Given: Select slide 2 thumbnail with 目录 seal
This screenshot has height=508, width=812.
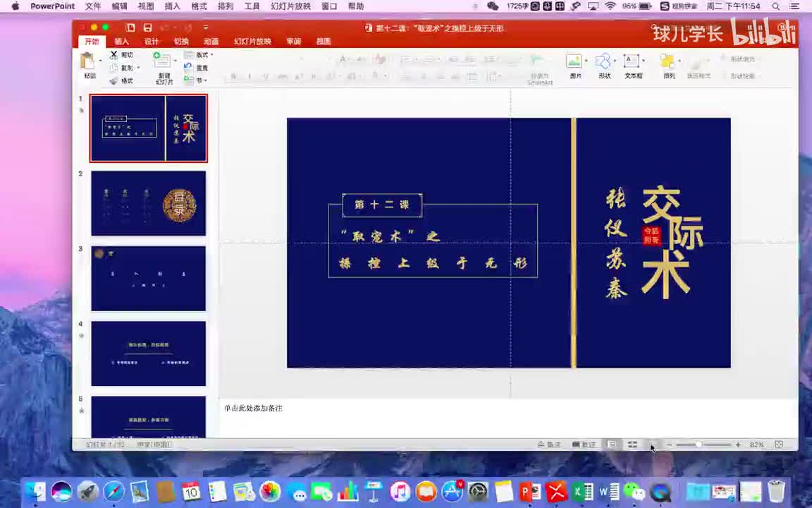Looking at the screenshot, I should click(149, 203).
